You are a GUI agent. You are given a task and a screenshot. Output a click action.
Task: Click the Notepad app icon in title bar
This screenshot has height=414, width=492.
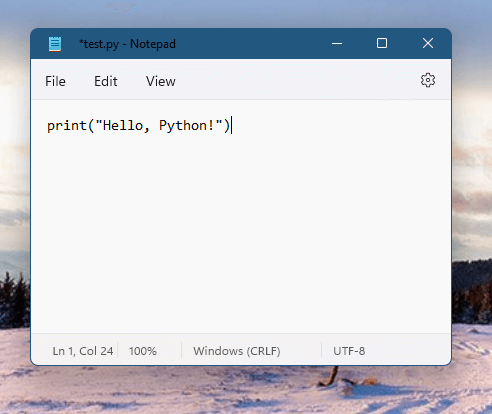pos(55,44)
